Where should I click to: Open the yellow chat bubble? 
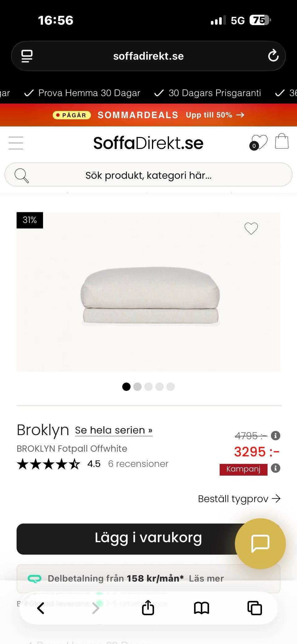pos(260,543)
